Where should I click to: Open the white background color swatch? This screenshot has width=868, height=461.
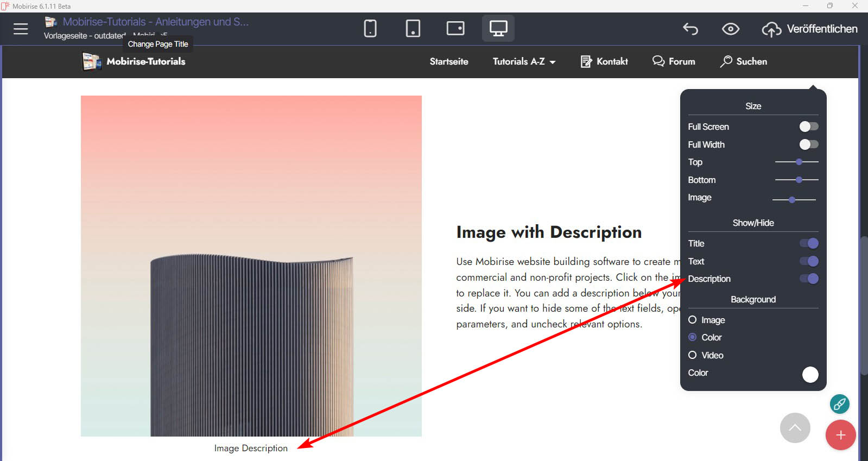pos(810,375)
